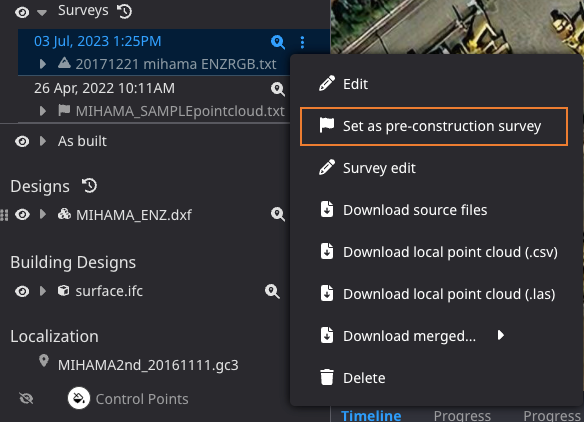Zoom to surface.ifc building design
This screenshot has height=422, width=584.
(x=272, y=291)
